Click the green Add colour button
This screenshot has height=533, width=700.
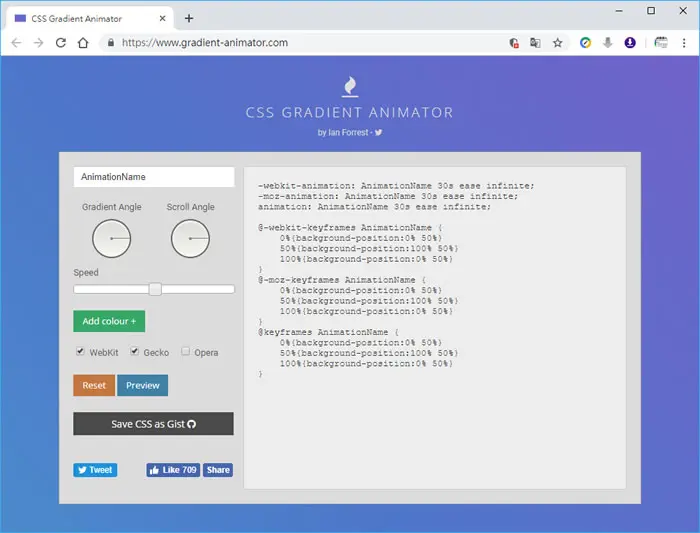pyautogui.click(x=109, y=321)
